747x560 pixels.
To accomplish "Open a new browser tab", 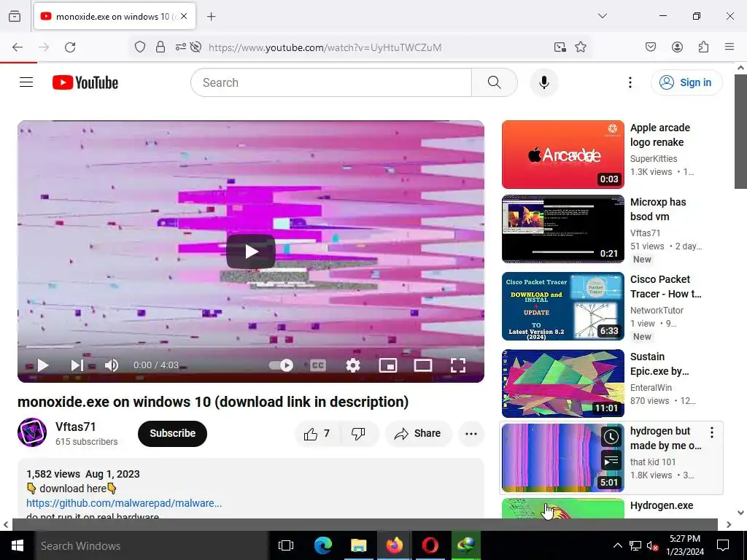I will coord(211,17).
